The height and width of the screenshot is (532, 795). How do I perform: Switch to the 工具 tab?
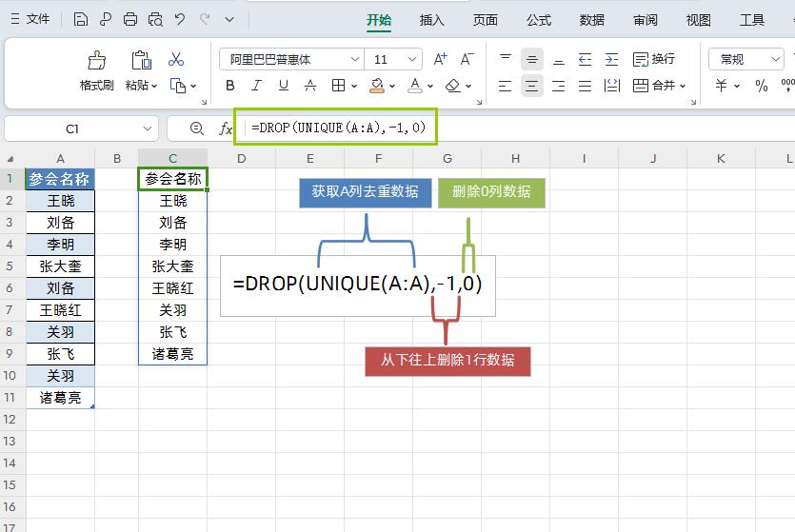tap(751, 20)
